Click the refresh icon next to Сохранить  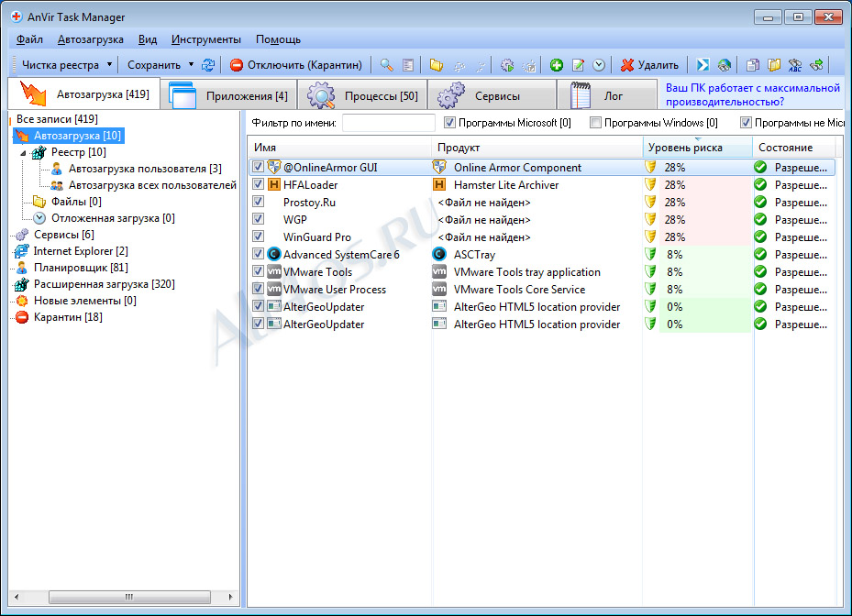point(208,65)
